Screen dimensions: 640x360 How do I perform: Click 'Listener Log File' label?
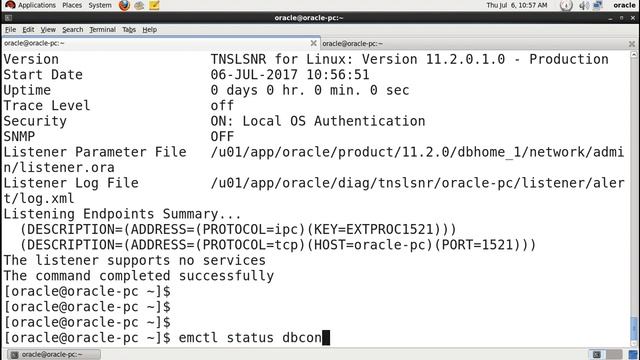click(71, 183)
